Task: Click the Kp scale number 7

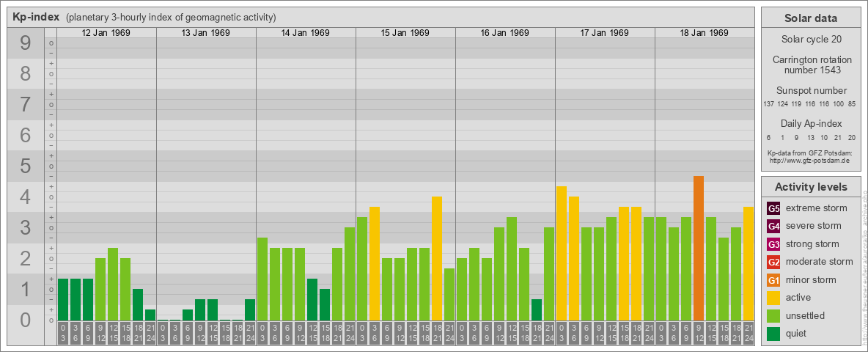Action: point(25,105)
